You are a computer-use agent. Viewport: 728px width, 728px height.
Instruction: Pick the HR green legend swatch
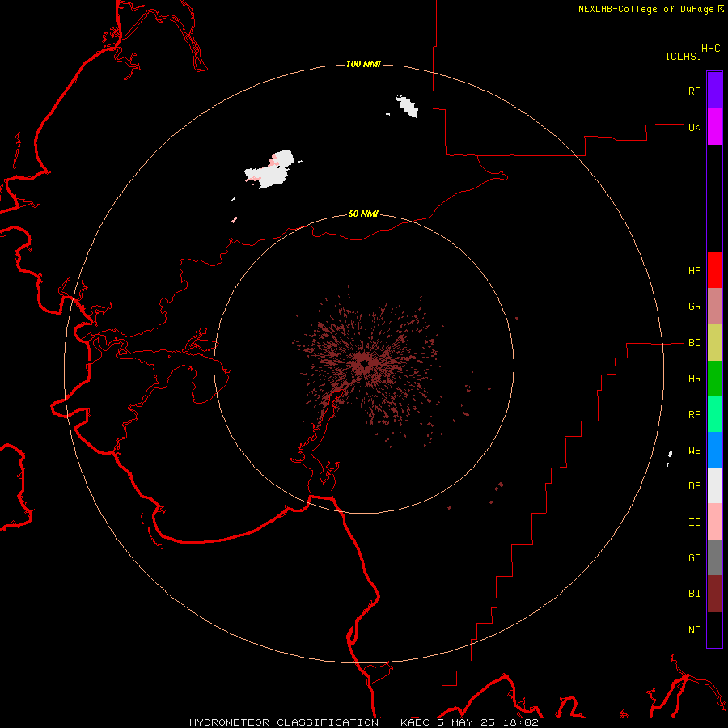714,379
